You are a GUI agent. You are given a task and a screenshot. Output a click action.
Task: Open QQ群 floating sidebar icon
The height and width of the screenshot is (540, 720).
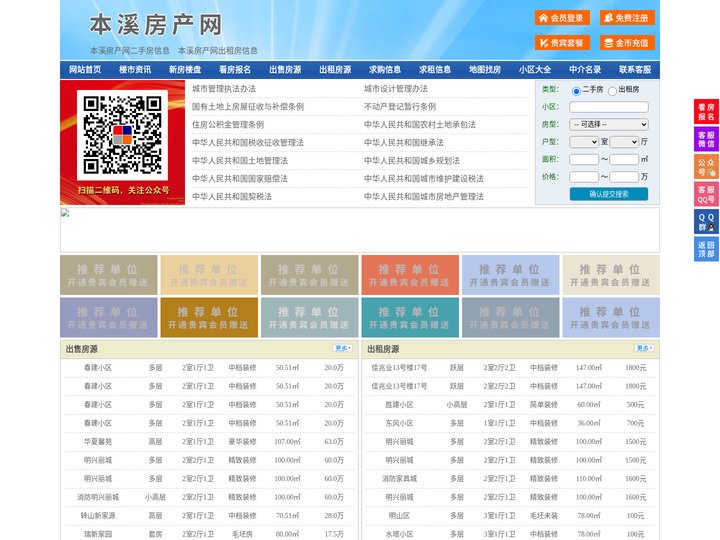(x=706, y=222)
